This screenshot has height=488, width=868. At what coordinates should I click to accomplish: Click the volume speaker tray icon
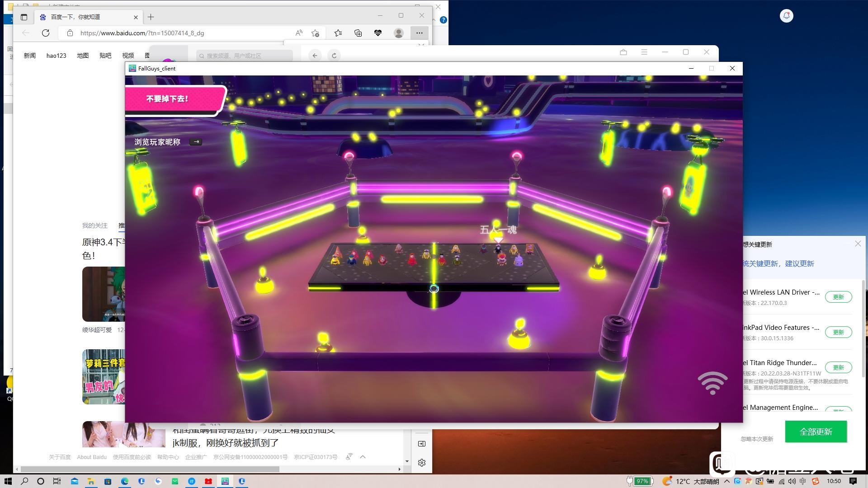click(x=792, y=481)
